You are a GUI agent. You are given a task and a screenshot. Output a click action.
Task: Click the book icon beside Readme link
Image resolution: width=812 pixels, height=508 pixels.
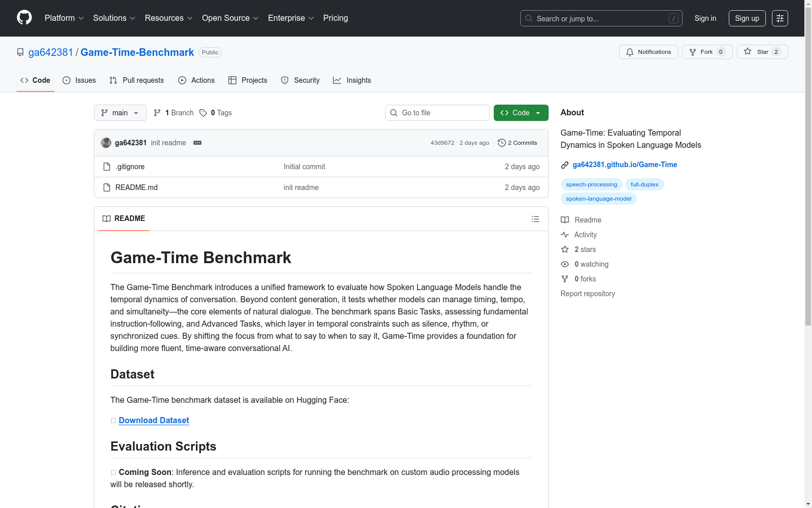(x=565, y=220)
